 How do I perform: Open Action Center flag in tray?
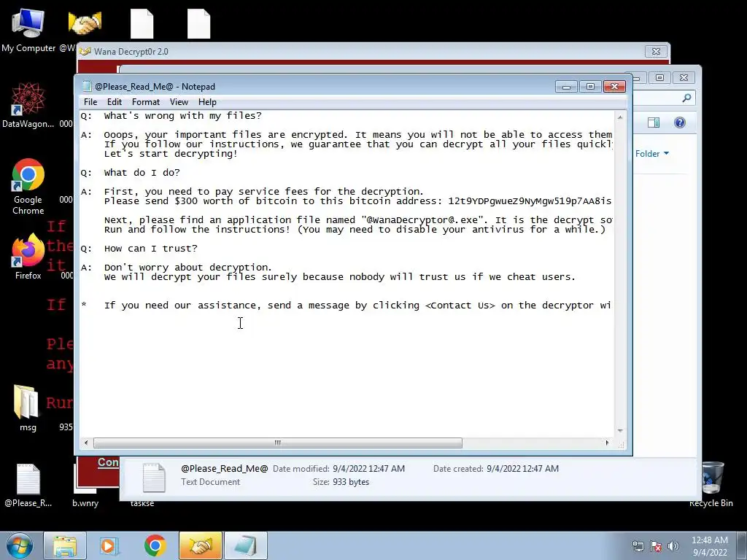656,546
